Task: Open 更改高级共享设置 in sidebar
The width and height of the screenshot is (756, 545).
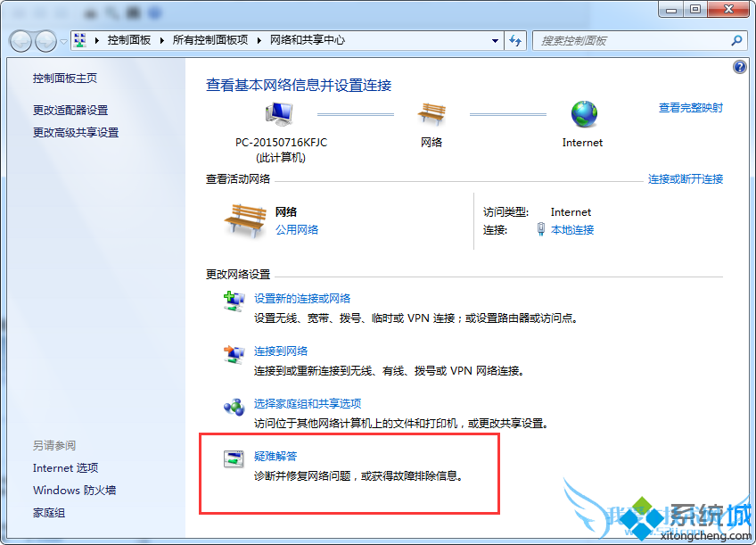Action: coord(76,133)
